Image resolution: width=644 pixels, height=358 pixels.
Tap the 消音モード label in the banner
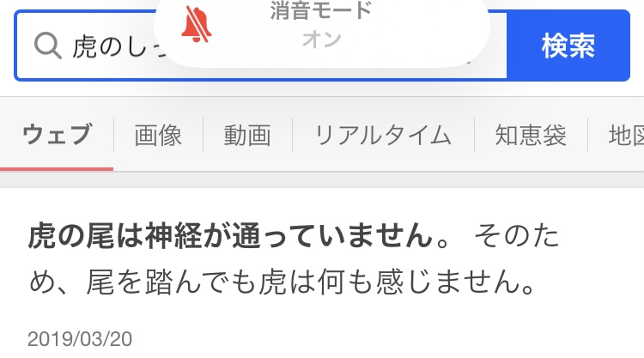(x=321, y=10)
